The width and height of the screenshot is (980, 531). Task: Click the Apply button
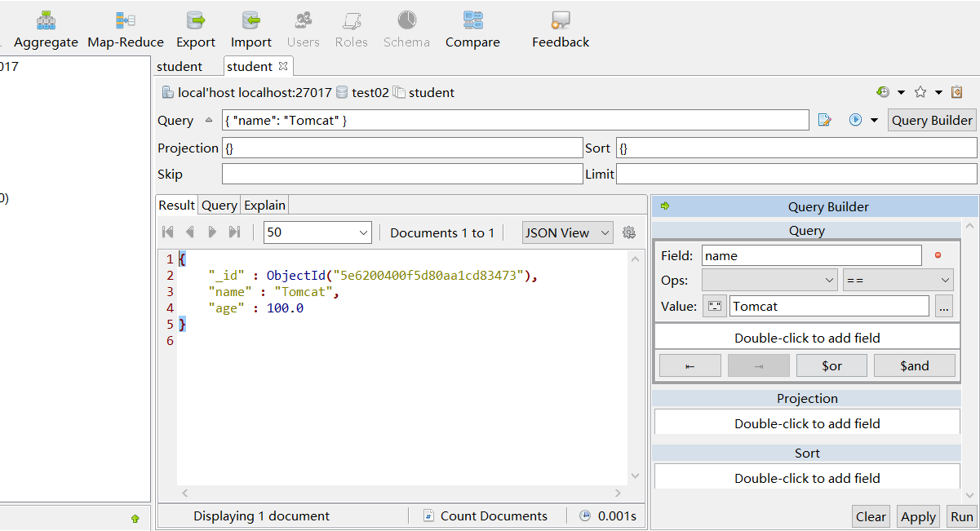[x=918, y=516]
